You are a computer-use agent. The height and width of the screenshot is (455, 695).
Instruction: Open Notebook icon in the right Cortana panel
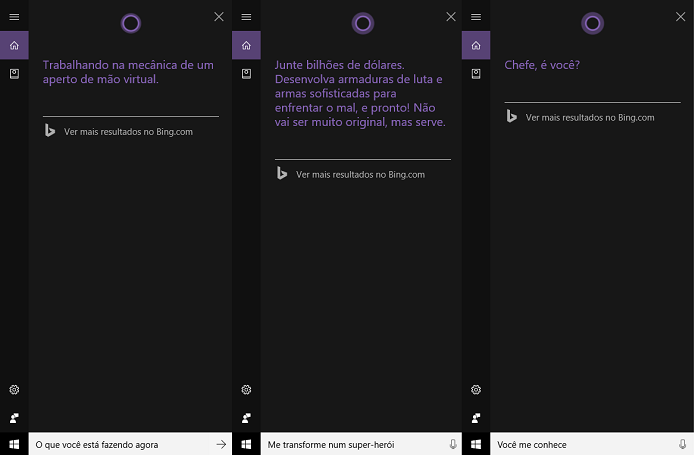[x=476, y=74]
